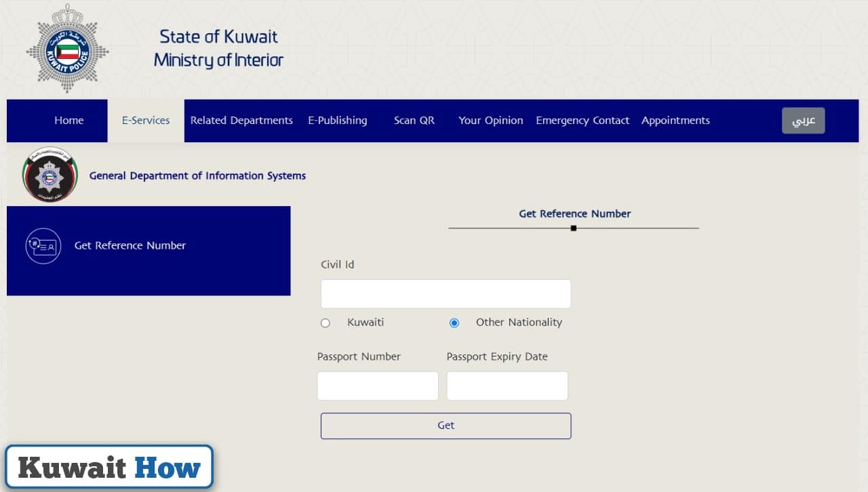Expand the Related Departments menu
Viewport: 868px width, 492px height.
241,120
